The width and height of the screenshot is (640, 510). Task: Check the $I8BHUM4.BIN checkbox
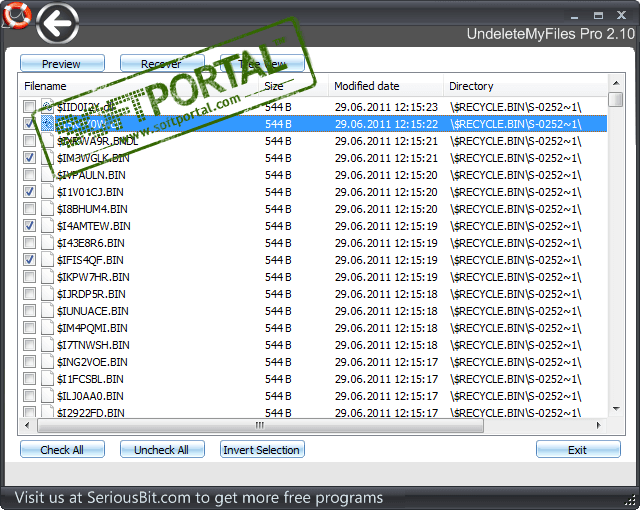pos(29,208)
